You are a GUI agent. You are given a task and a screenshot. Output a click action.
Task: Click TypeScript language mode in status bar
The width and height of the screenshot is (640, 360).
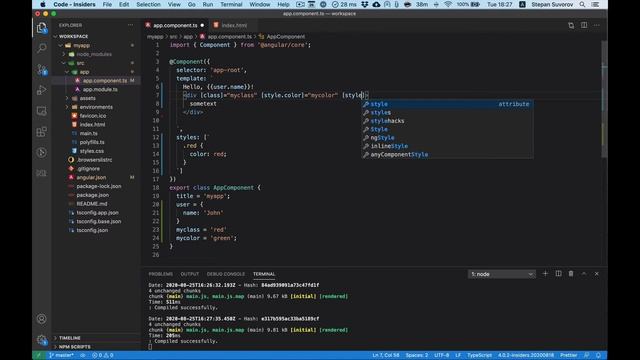click(479, 356)
